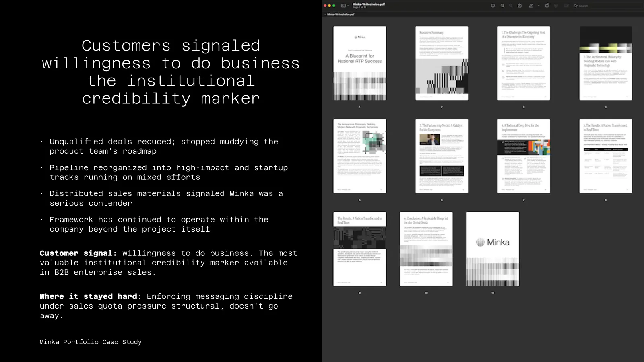Viewport: 644px width, 362px height.
Task: Open the highlight options dropdown arrow
Action: click(538, 6)
